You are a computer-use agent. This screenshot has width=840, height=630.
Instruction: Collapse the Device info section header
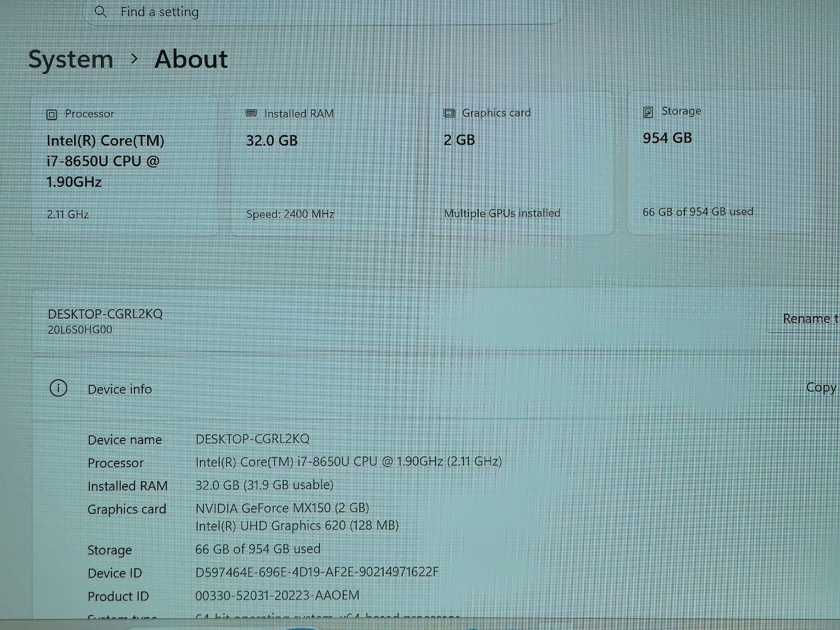(436, 388)
